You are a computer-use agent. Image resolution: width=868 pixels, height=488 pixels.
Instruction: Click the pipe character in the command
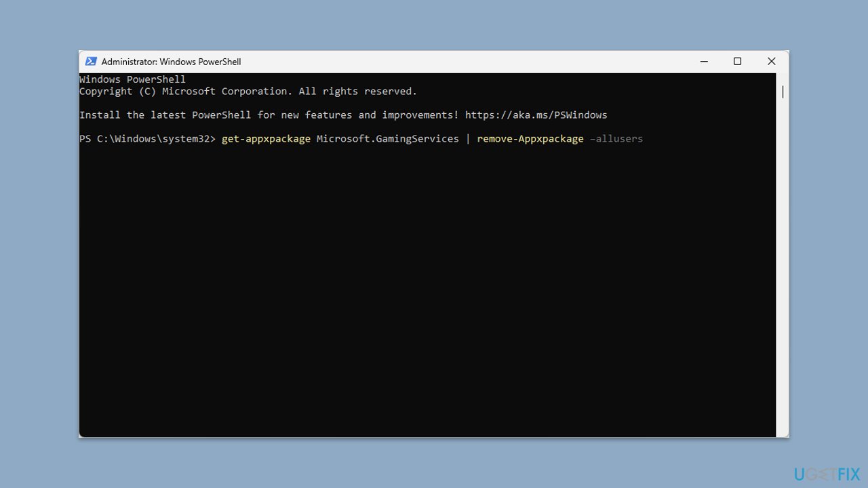pyautogui.click(x=468, y=139)
